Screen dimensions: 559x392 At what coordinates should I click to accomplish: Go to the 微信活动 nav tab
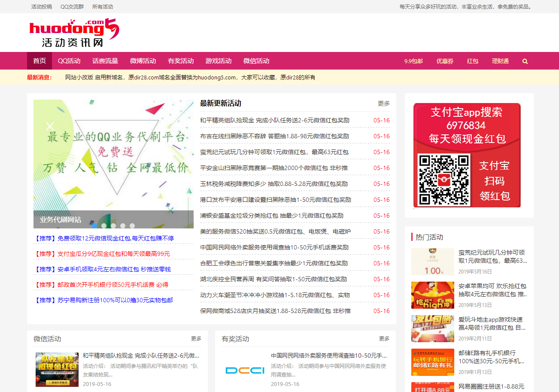coord(256,61)
